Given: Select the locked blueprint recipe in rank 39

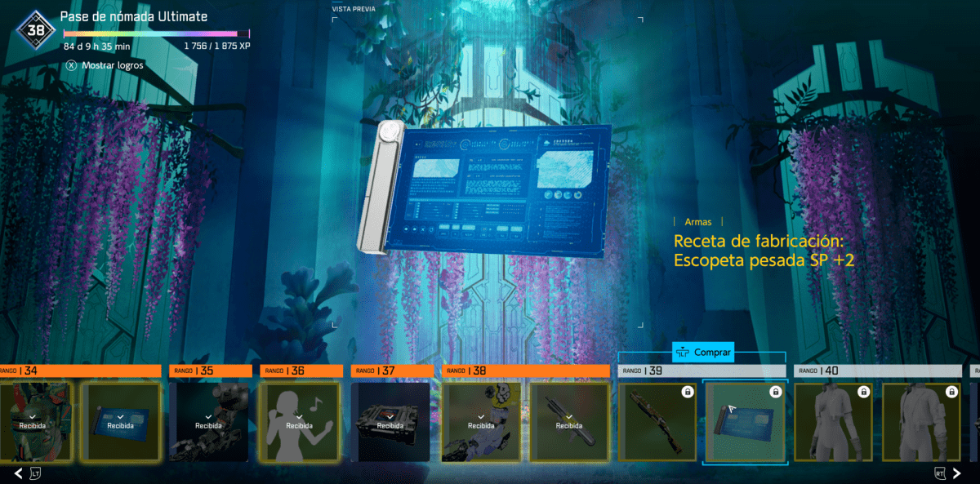Looking at the screenshot, I should (x=745, y=422).
